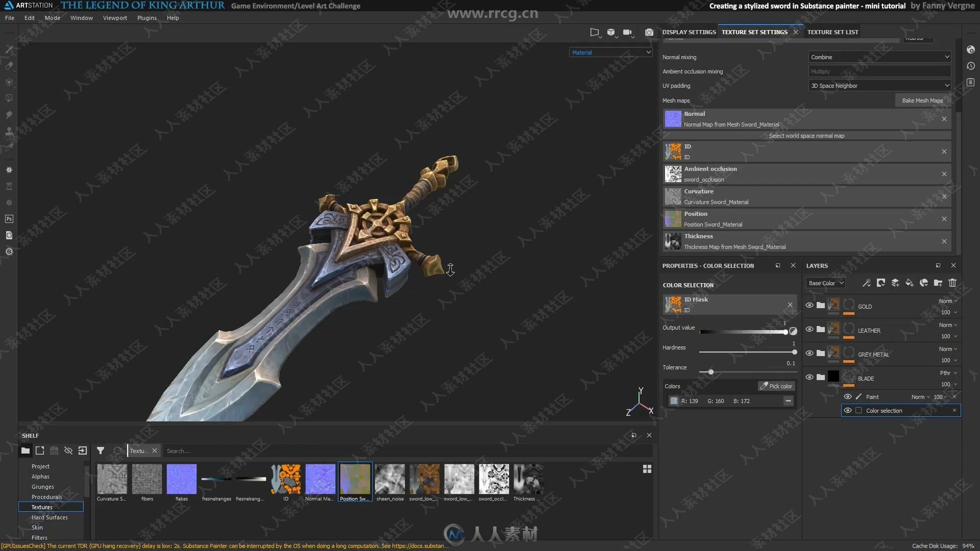Add a new layer with stack-plus icon
The width and height of the screenshot is (980, 551).
click(x=895, y=283)
